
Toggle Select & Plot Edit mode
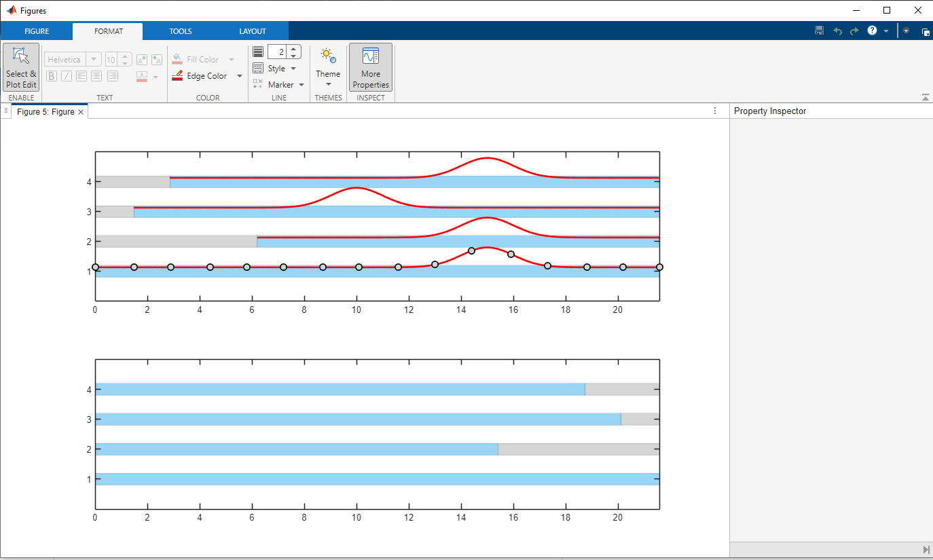(x=21, y=67)
